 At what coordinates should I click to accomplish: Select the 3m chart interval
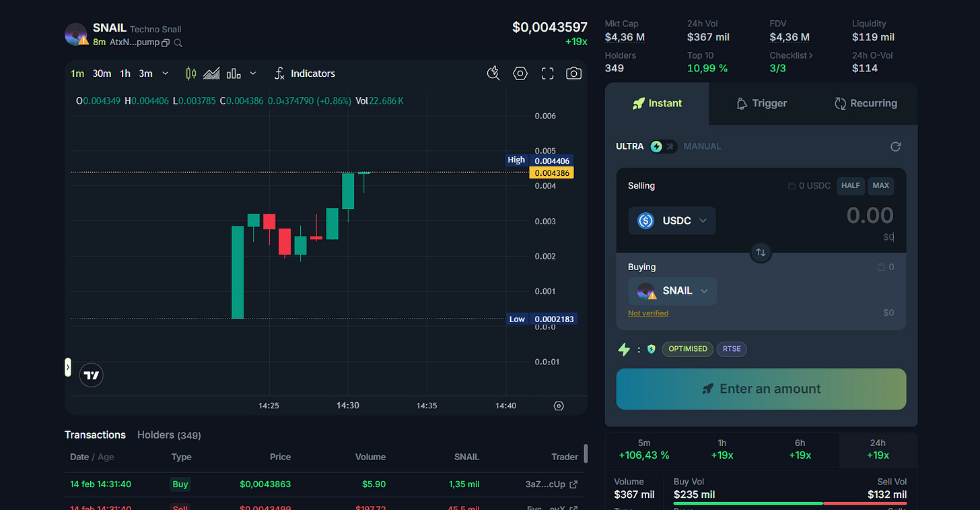145,73
